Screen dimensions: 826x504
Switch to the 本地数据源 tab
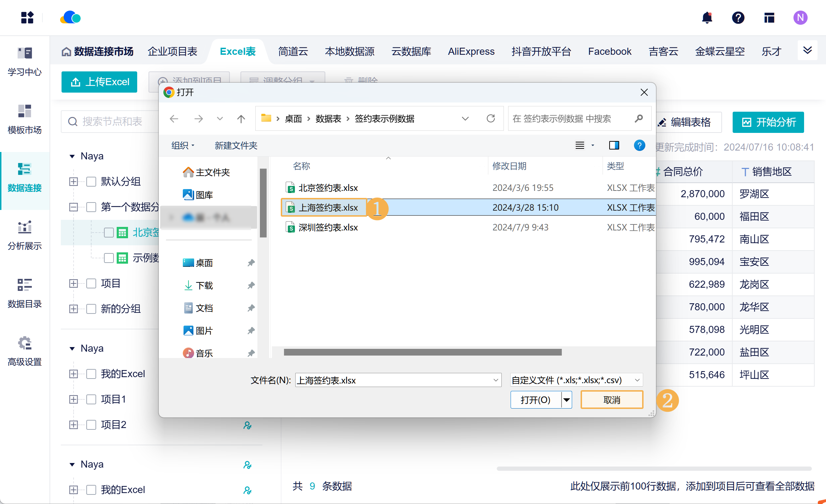pos(349,52)
